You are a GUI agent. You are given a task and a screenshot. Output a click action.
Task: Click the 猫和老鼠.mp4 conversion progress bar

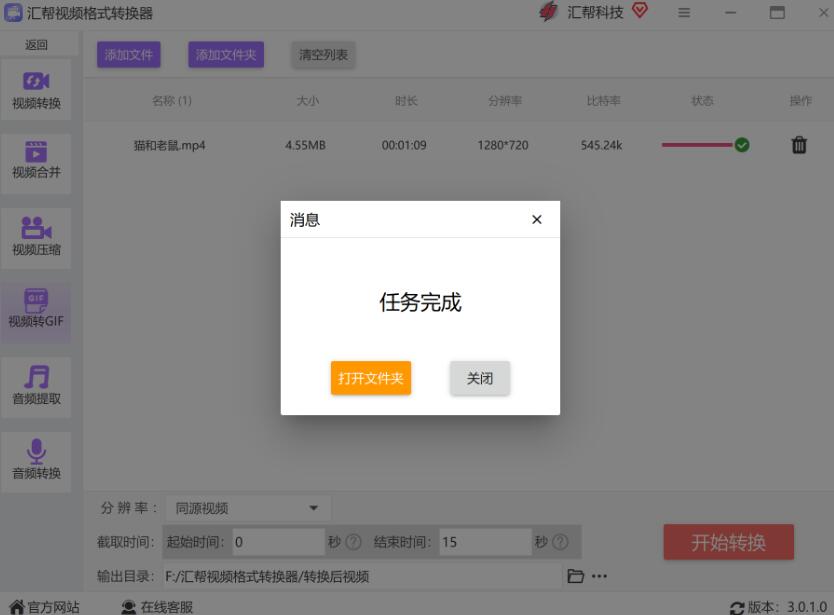tap(697, 145)
